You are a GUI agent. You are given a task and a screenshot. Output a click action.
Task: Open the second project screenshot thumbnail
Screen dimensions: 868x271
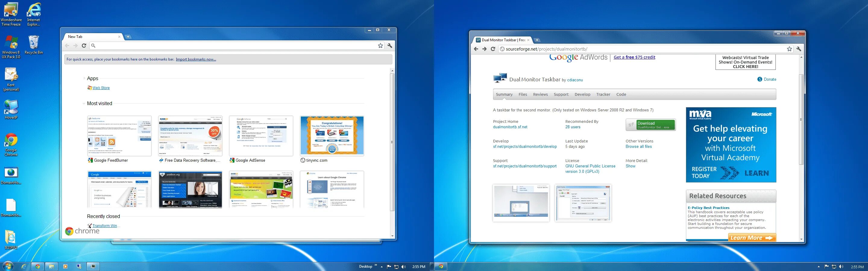583,203
